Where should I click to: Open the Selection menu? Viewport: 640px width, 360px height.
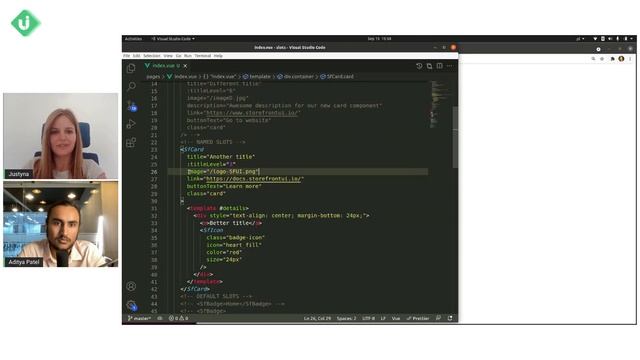tap(152, 56)
